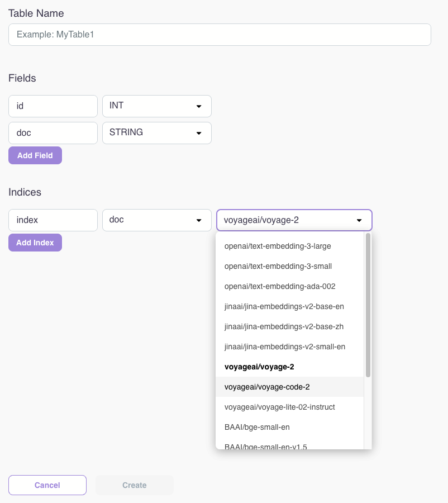Click the dropdown list scrollbar
Screen dimensions: 448x503
click(368, 305)
